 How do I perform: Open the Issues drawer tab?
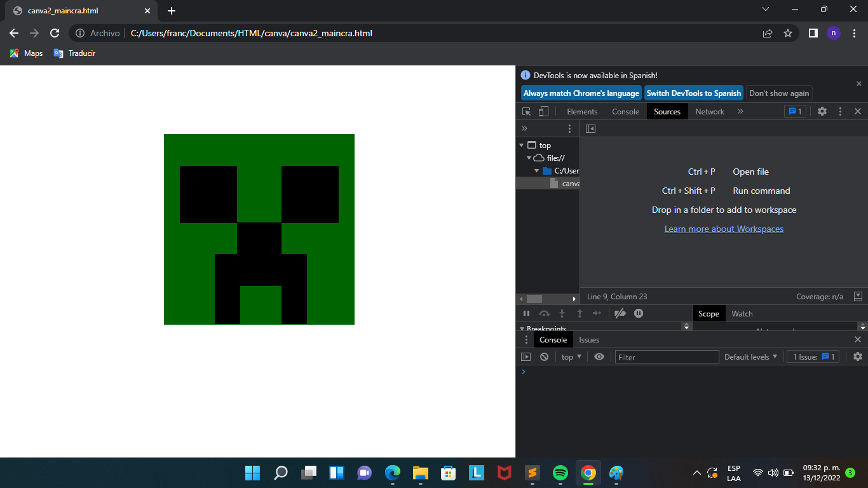589,340
